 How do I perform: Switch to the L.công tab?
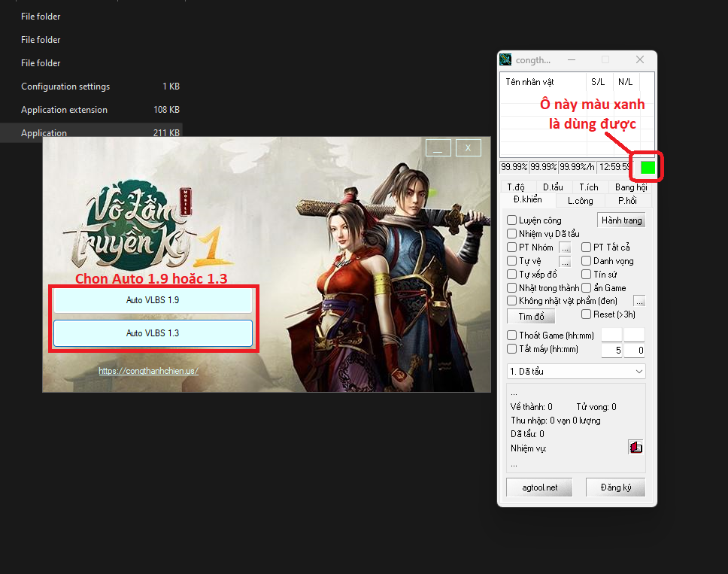click(x=580, y=201)
